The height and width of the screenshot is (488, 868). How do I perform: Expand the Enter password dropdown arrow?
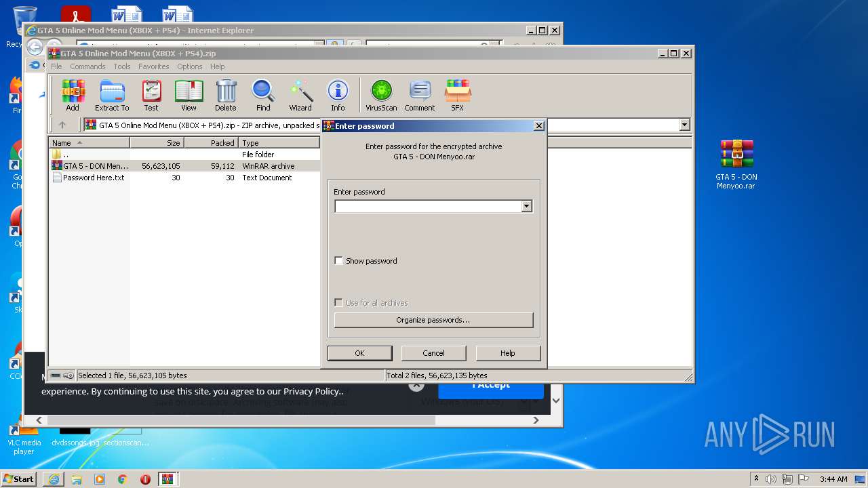(x=526, y=206)
